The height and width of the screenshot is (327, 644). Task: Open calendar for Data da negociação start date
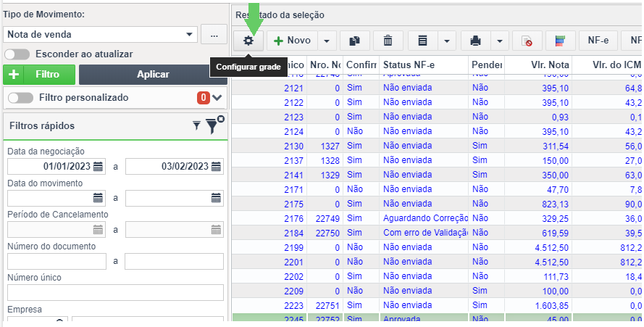[x=99, y=167]
